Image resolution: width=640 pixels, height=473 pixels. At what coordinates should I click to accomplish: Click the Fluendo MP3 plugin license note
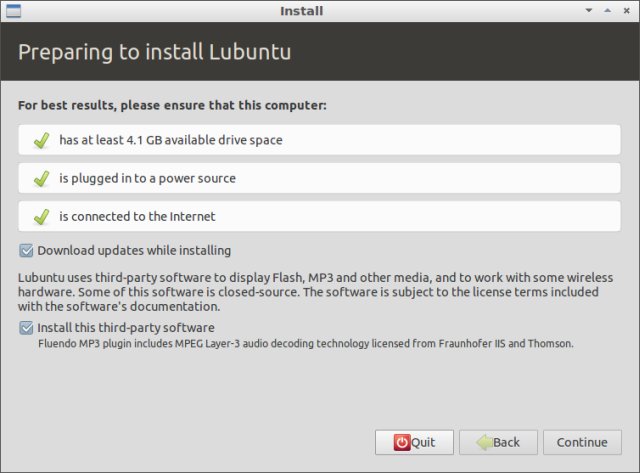(x=306, y=344)
